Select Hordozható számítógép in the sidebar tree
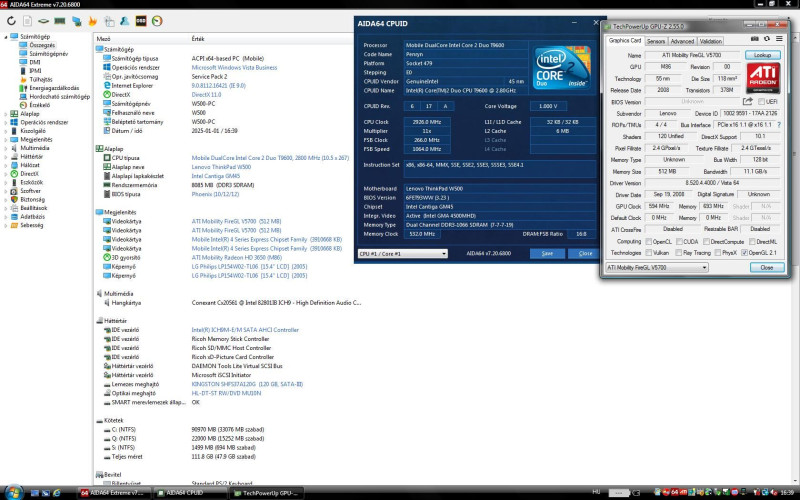The height and width of the screenshot is (500, 800). click(59, 96)
